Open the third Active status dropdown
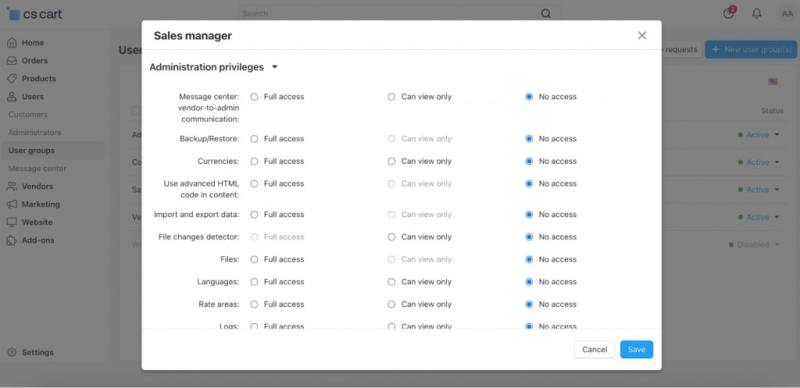 pyautogui.click(x=759, y=190)
